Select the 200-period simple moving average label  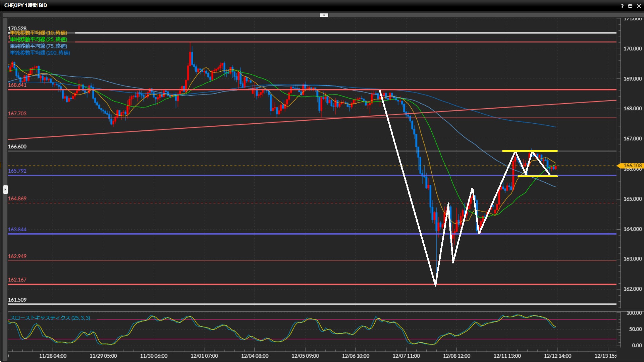pyautogui.click(x=40, y=53)
